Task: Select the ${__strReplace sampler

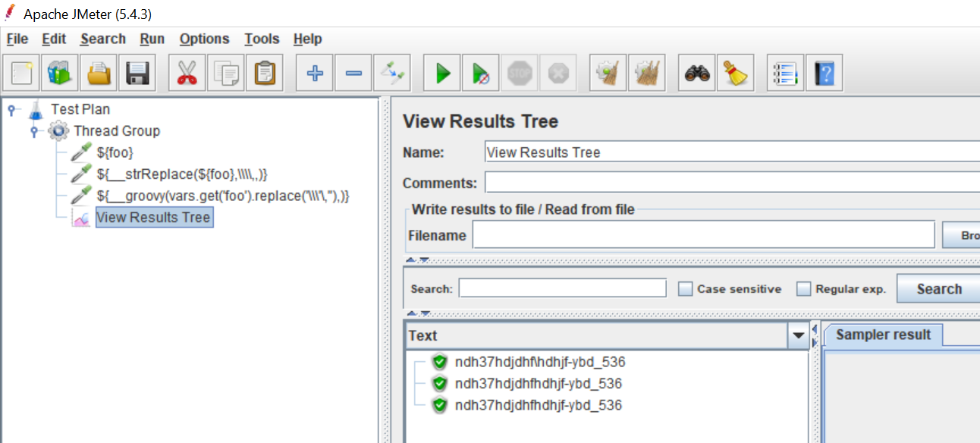Action: click(x=182, y=174)
